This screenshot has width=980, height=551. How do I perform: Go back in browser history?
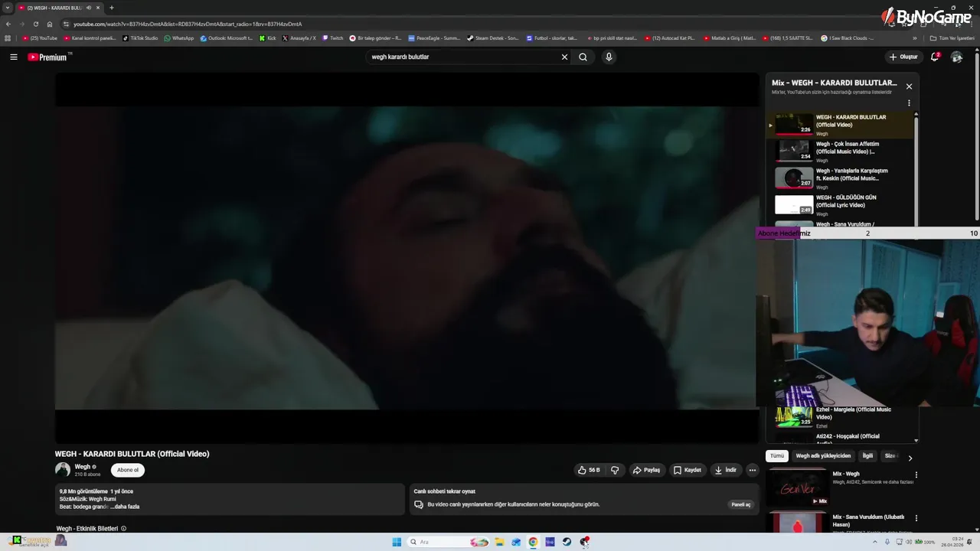tap(8, 24)
